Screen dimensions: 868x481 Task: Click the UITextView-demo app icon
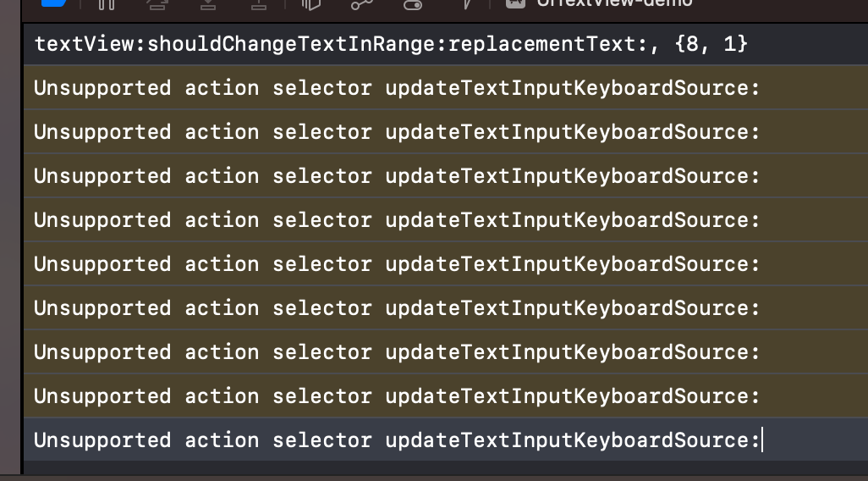[514, 3]
